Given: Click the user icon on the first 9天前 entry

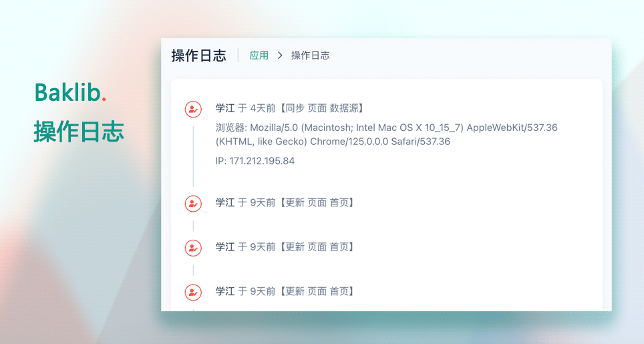Looking at the screenshot, I should (193, 204).
